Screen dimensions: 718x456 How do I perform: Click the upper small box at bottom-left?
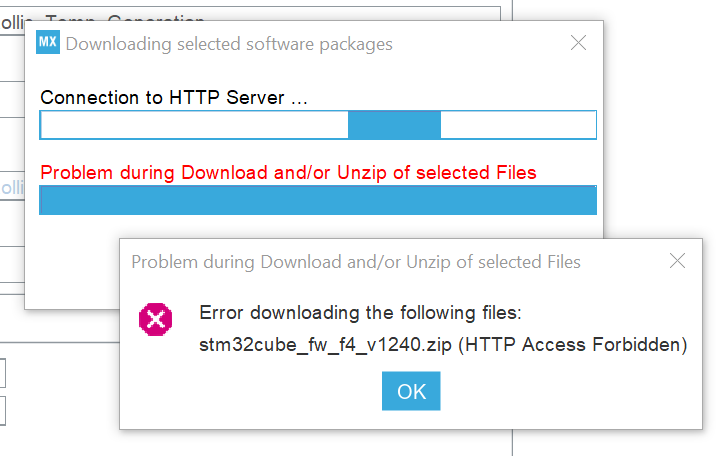3,373
